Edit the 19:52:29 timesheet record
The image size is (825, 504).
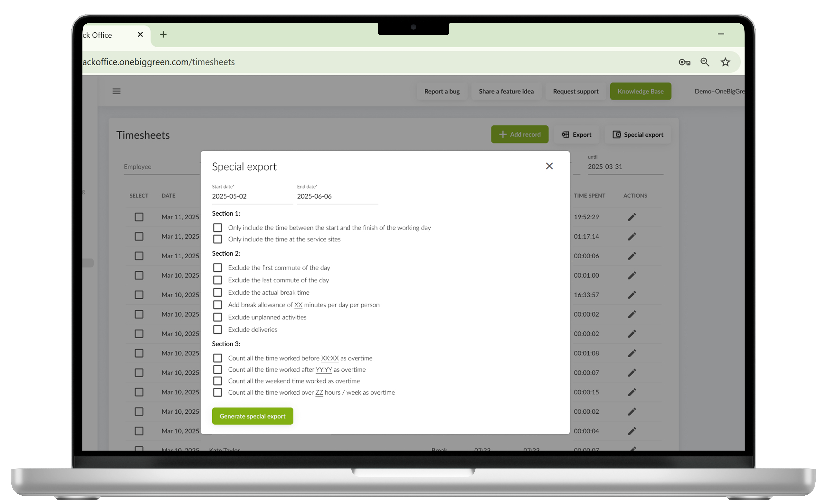point(631,217)
